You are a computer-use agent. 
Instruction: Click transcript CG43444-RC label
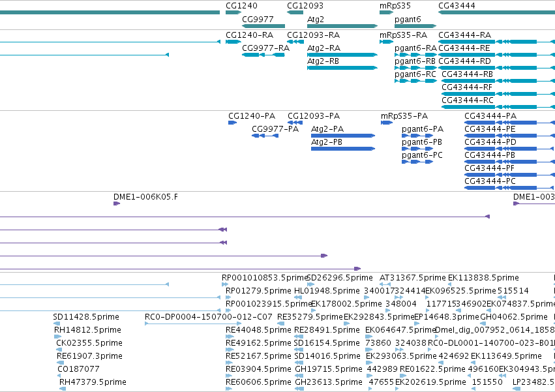pyautogui.click(x=468, y=100)
